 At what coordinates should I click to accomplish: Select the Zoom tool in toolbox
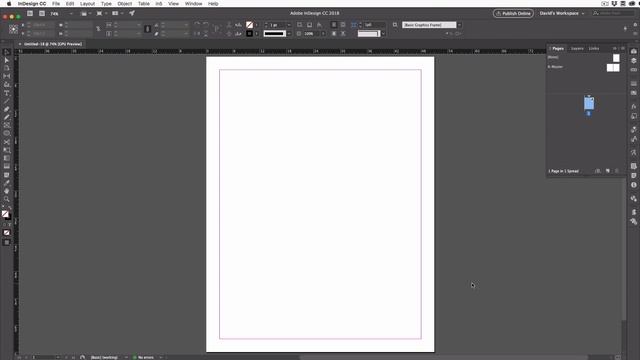7,199
